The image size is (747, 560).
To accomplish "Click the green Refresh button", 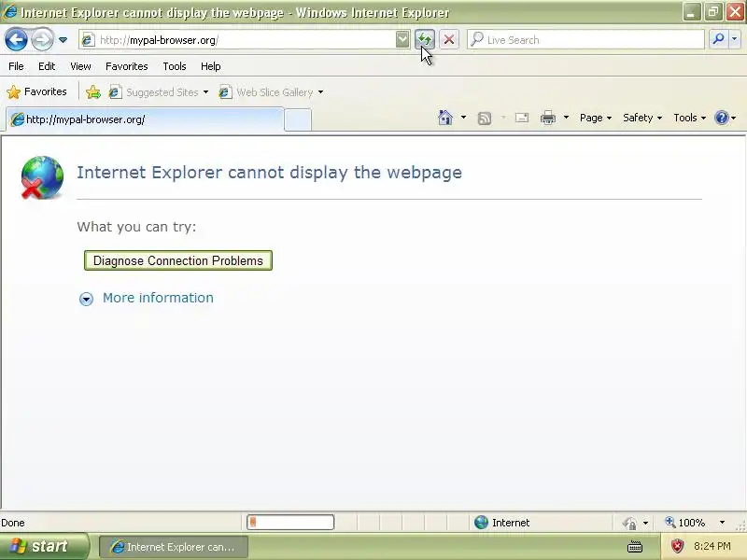I will click(x=425, y=39).
